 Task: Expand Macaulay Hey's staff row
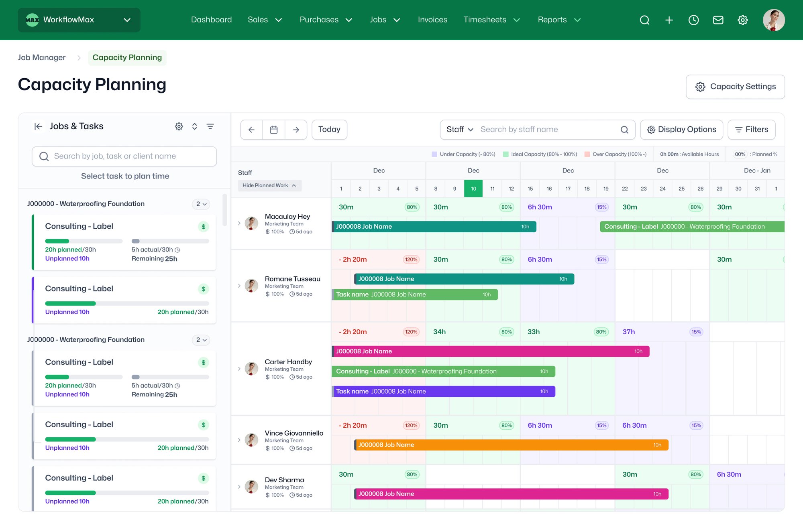[239, 223]
